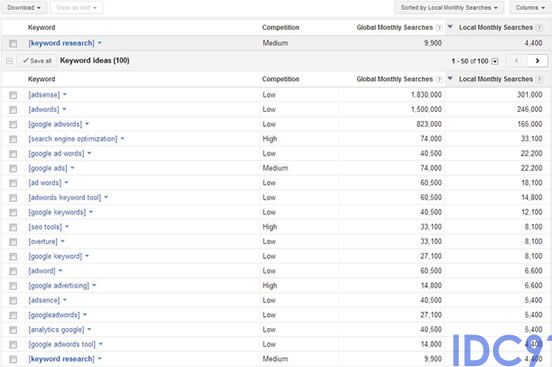Check the [google adwords] row checkbox
Viewport: 552px width, 367px height.
point(13,124)
